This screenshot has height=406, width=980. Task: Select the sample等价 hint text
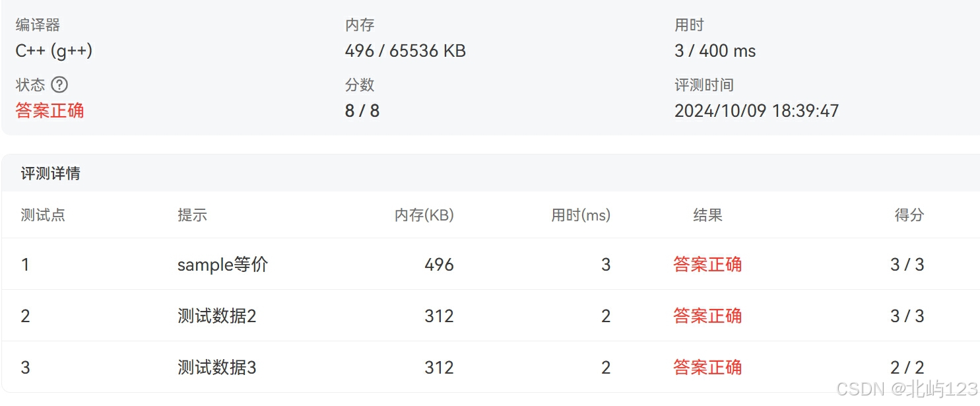point(223,264)
